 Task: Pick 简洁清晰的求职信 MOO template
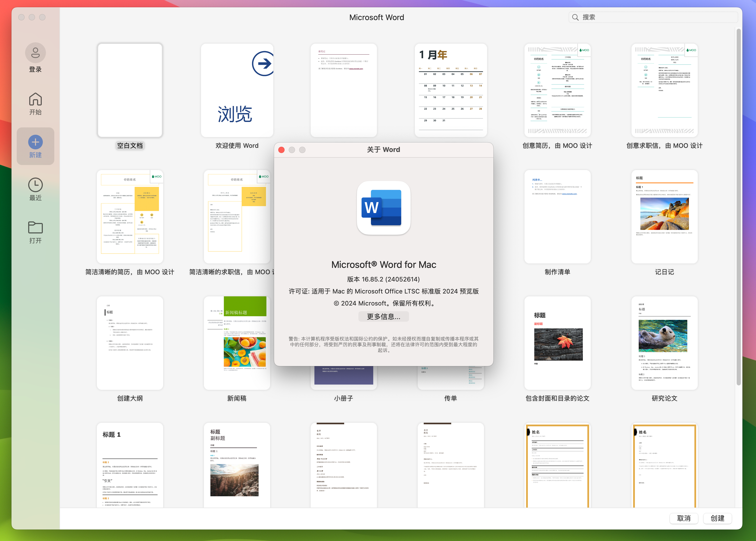click(237, 216)
